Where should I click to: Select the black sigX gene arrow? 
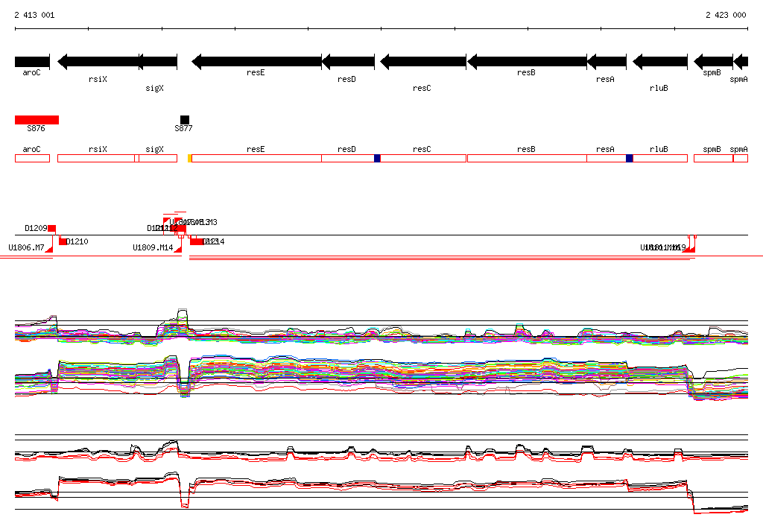(x=158, y=62)
